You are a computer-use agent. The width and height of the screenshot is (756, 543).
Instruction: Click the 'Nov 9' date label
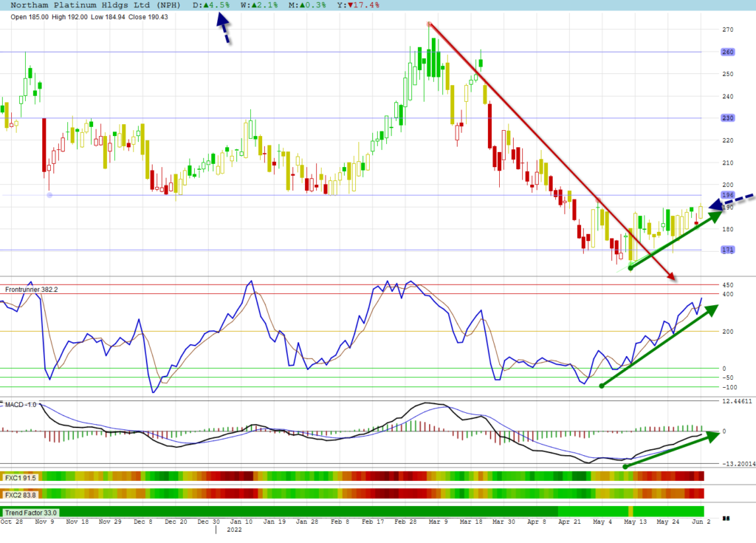click(44, 522)
